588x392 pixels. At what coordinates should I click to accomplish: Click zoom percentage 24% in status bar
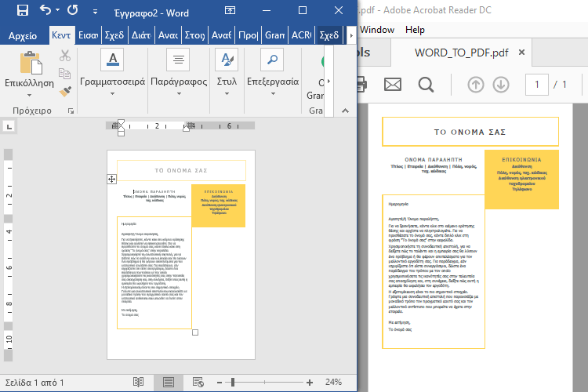[x=333, y=382]
